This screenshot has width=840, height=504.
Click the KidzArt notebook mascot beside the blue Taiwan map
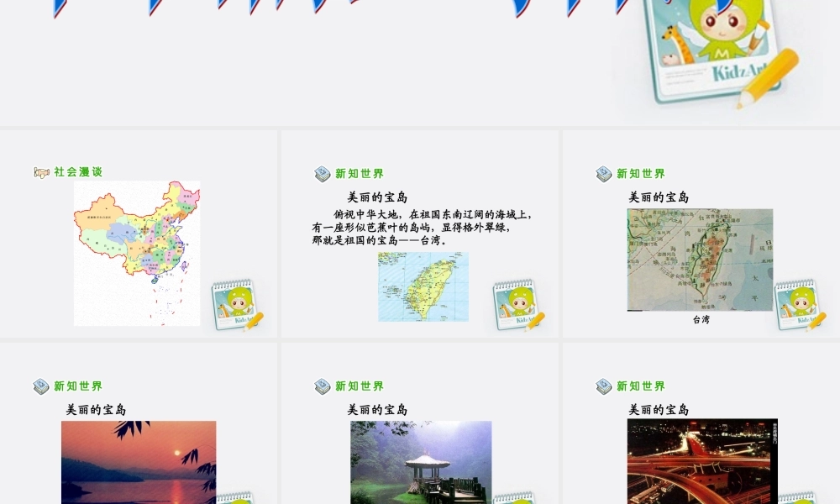[518, 304]
